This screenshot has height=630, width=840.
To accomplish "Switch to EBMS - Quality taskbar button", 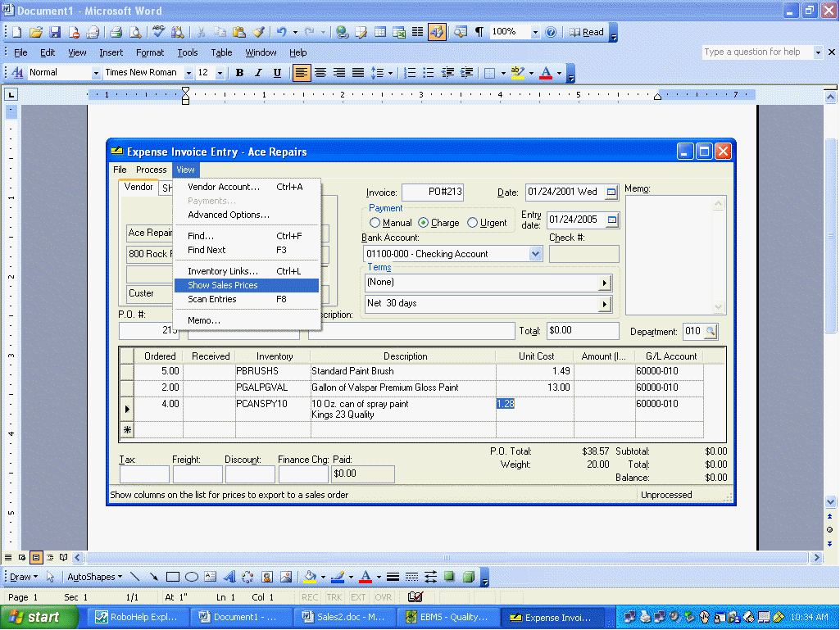I will tap(447, 617).
